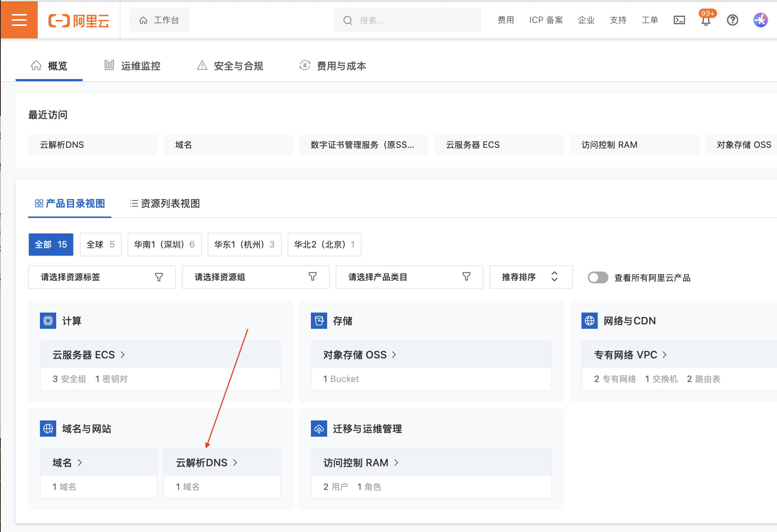Open the 请选择资源标签 dropdown
Viewport: 777px width, 532px height.
point(102,277)
